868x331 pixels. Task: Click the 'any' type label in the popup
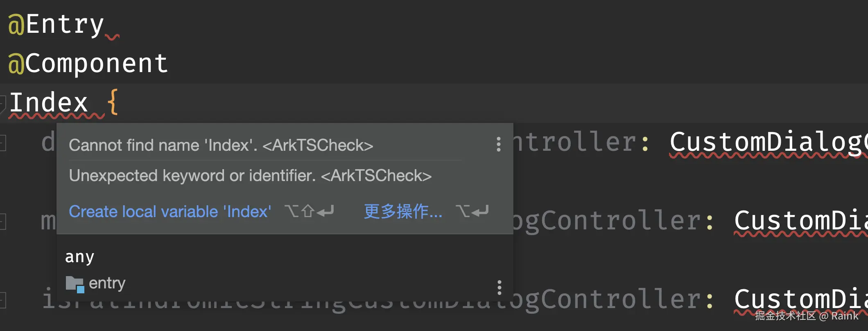(x=79, y=257)
